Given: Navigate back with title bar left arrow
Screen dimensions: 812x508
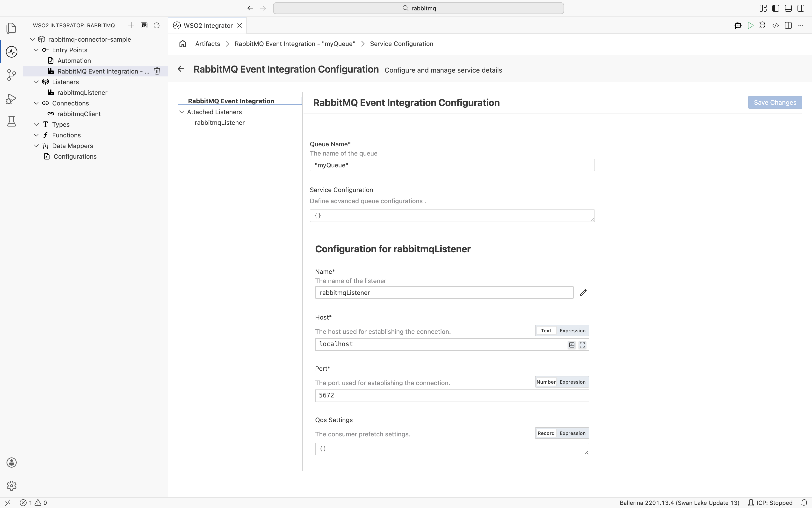Looking at the screenshot, I should point(250,8).
